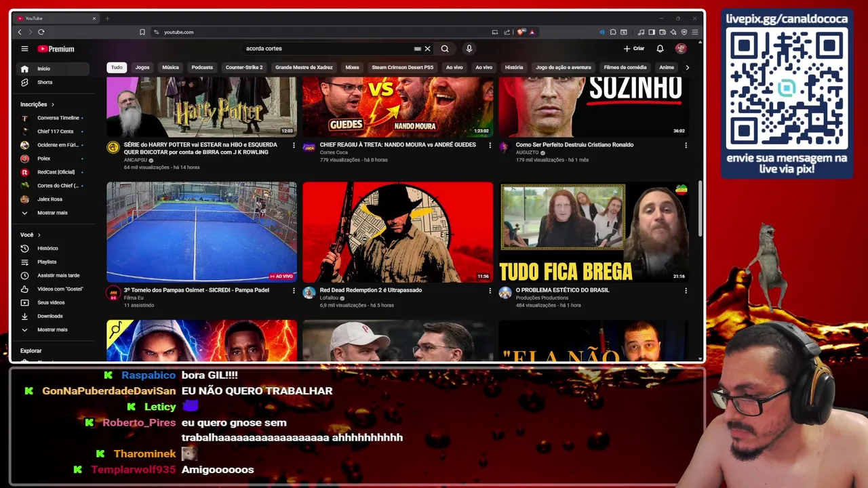This screenshot has height=488, width=868.
Task: Play Red Dead Redemption 2 thumbnail
Action: [x=398, y=232]
